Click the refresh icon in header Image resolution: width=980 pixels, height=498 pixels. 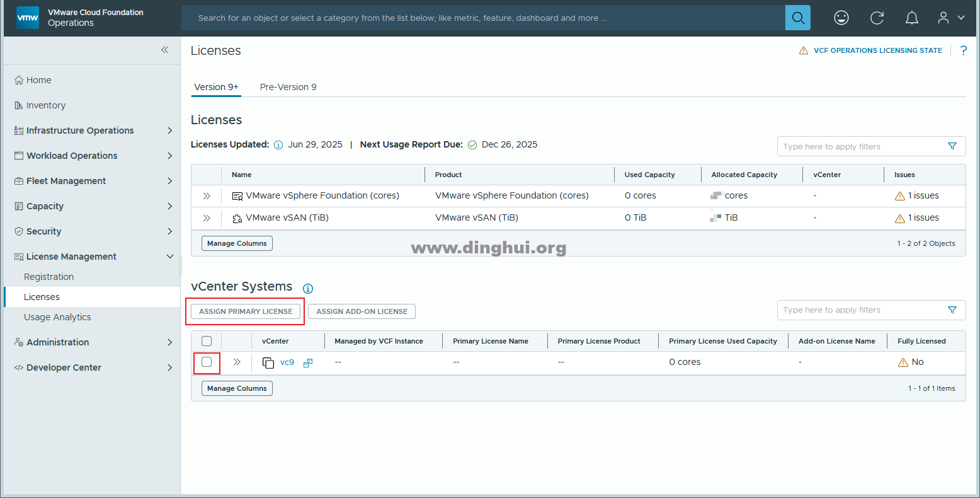pos(877,18)
